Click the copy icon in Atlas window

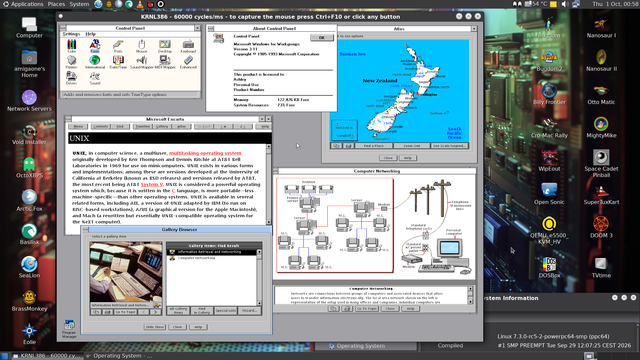tap(336, 146)
